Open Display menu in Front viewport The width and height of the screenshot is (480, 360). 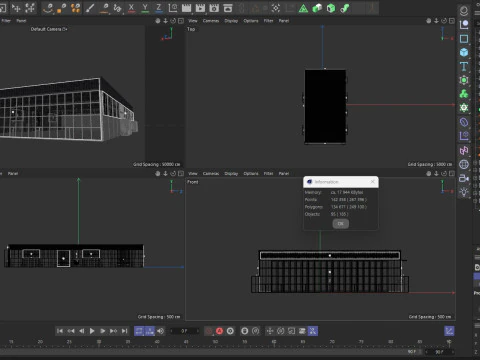(231, 173)
